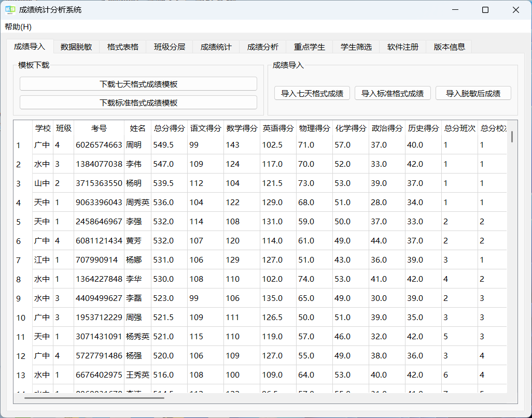点击导入七天格式成绩按钮
The width and height of the screenshot is (532, 418).
[312, 93]
